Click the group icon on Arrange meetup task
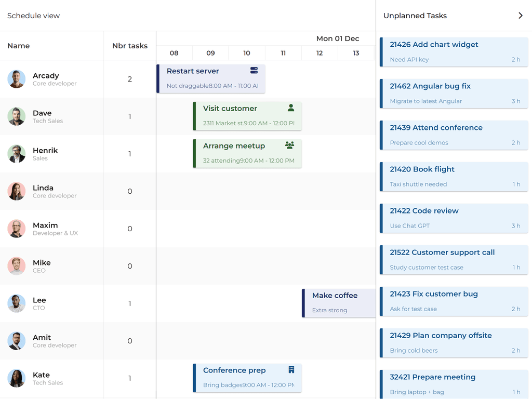 pyautogui.click(x=289, y=145)
